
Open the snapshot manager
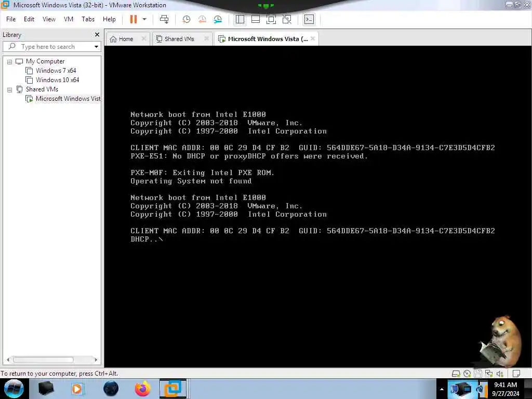pos(218,19)
